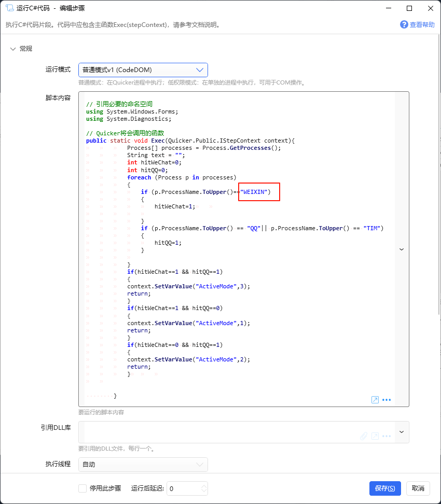Click the hitQQ=1; assignment line
This screenshot has width=441, height=504.
tap(168, 243)
